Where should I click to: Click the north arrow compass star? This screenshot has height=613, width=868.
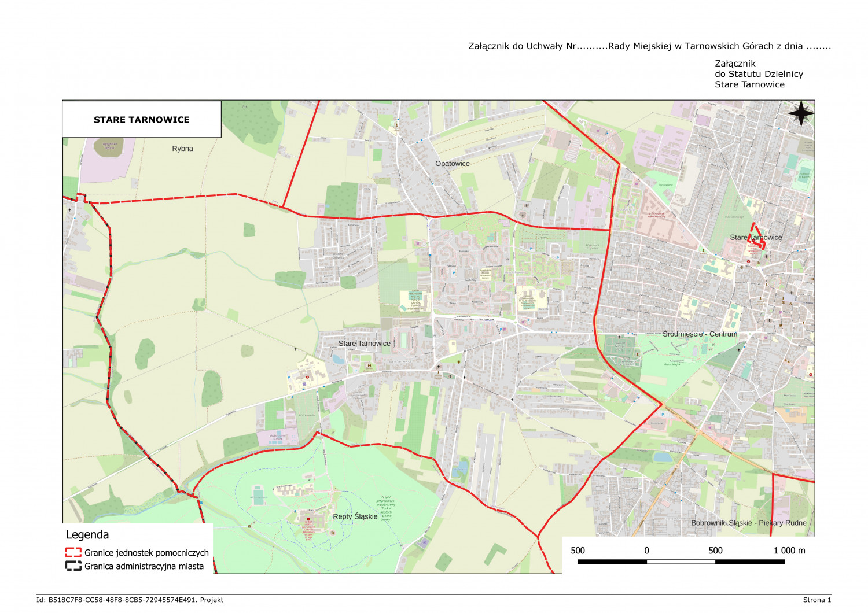(801, 113)
